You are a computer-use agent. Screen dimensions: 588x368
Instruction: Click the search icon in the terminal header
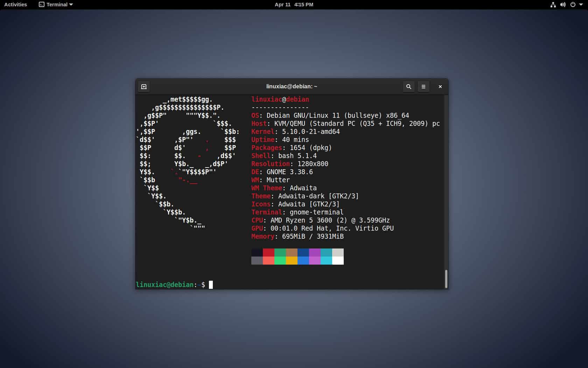(x=408, y=87)
